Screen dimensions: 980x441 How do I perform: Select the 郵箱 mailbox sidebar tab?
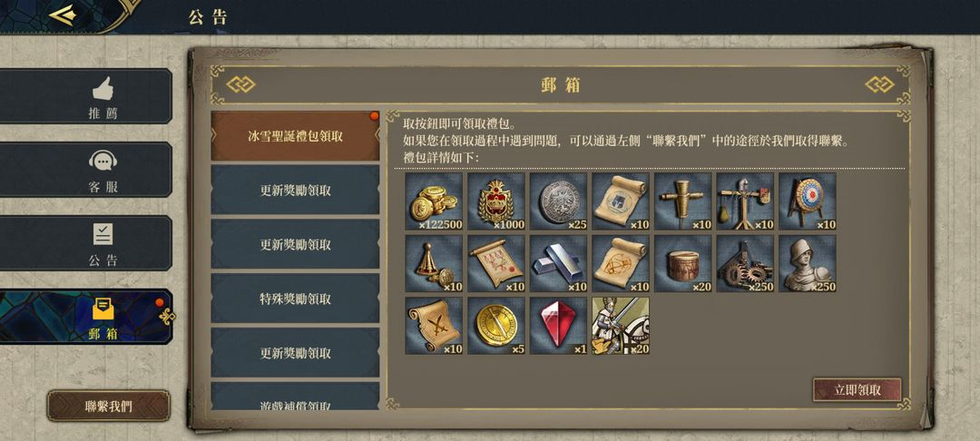point(85,317)
